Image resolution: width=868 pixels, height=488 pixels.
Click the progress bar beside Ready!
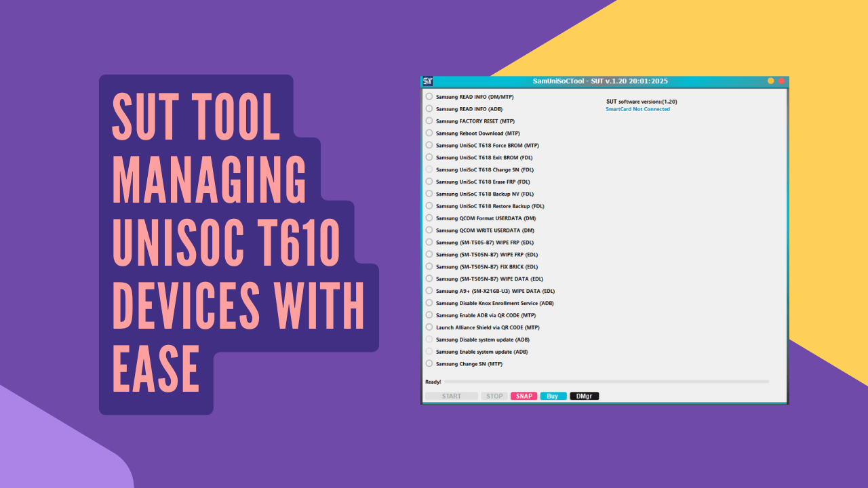click(x=606, y=382)
